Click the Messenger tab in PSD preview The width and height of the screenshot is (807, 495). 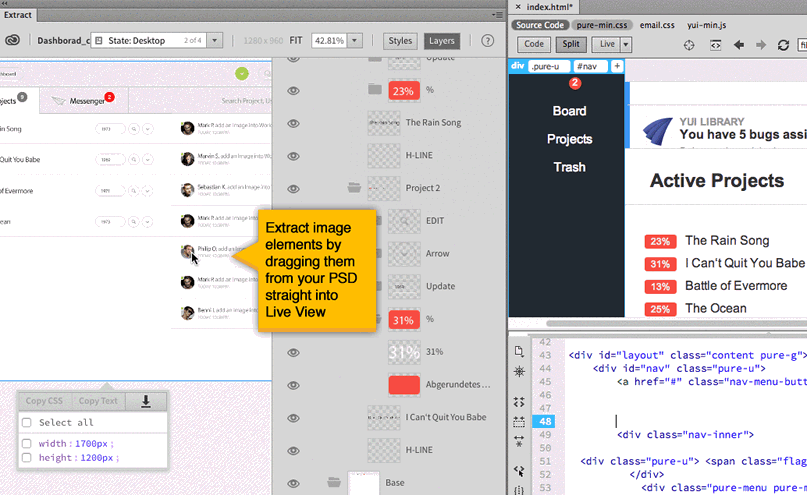pyautogui.click(x=83, y=101)
